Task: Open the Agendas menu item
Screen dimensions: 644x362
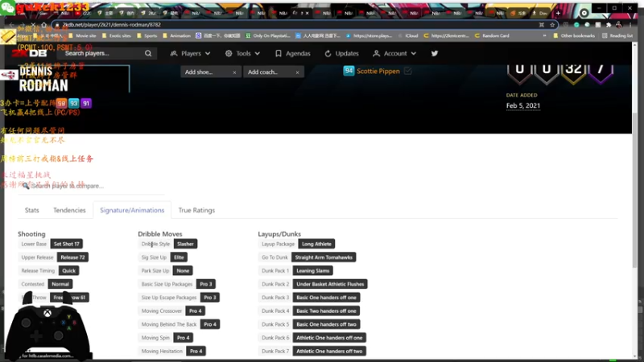Action: (293, 53)
